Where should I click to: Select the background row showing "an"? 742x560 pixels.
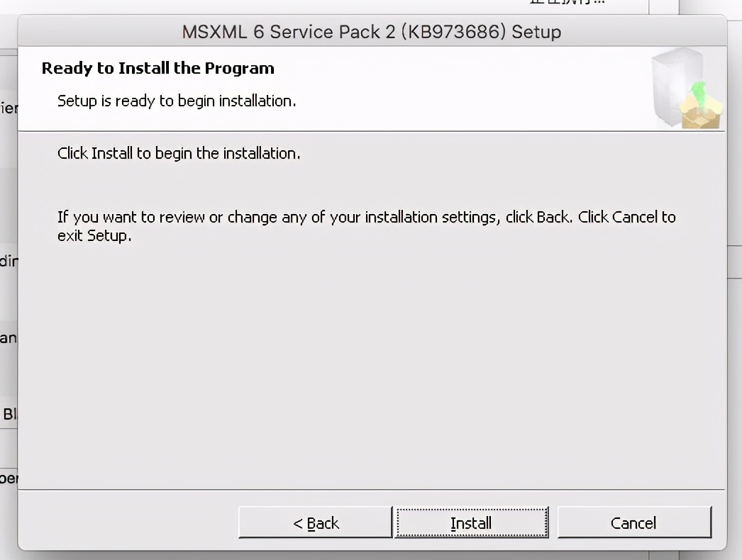(8, 337)
